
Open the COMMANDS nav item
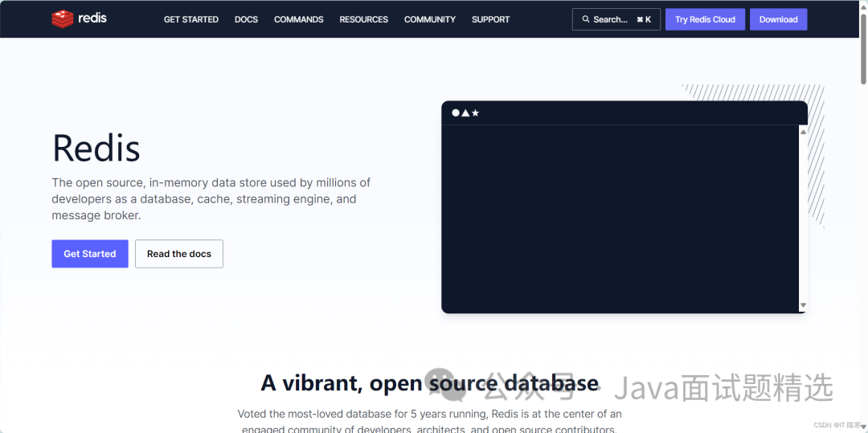(299, 19)
